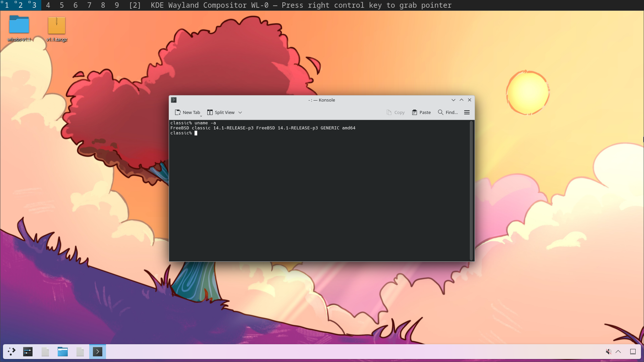644x362 pixels.
Task: Click the Konsole hamburger menu icon
Action: [x=467, y=113]
